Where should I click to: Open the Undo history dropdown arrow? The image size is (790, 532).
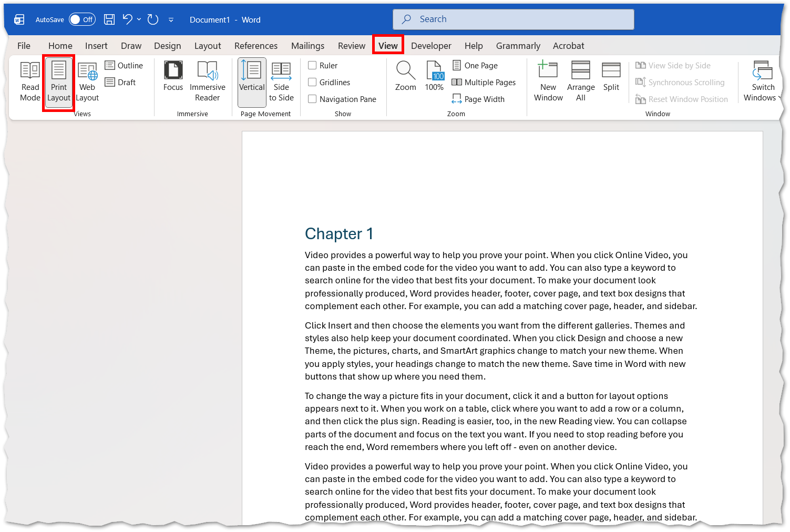[x=139, y=19]
